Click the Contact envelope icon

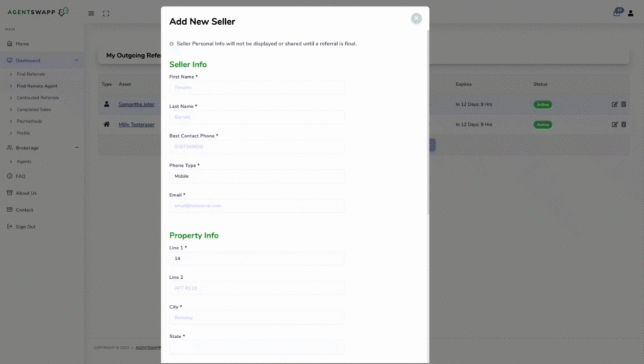click(9, 209)
